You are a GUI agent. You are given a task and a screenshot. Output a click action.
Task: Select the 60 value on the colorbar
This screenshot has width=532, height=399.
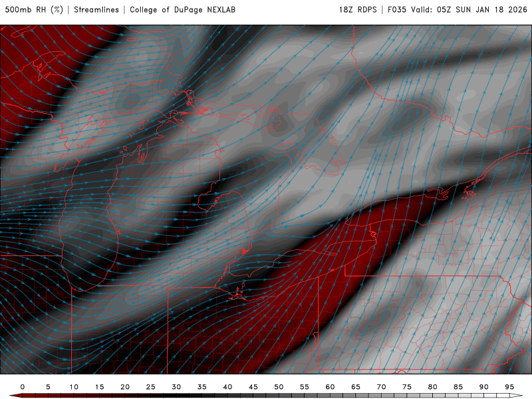pos(330,387)
